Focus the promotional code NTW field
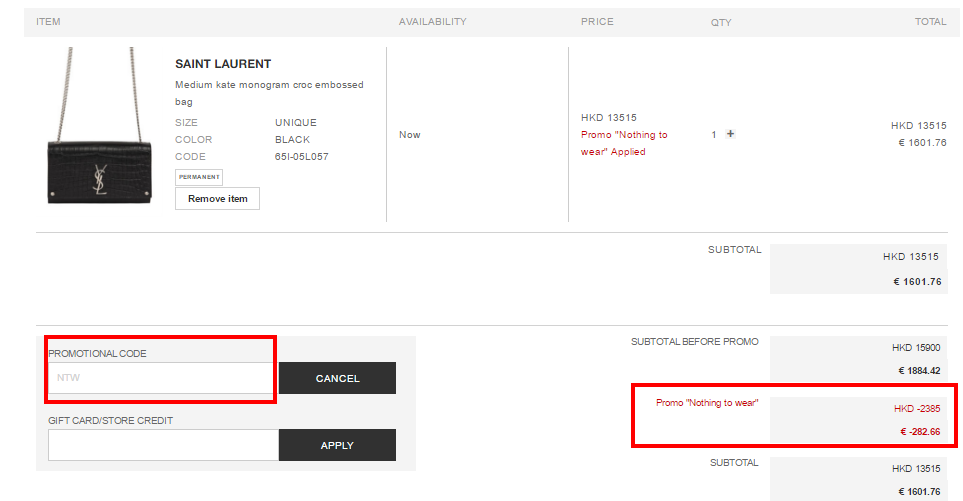The image size is (963, 501). 161,378
